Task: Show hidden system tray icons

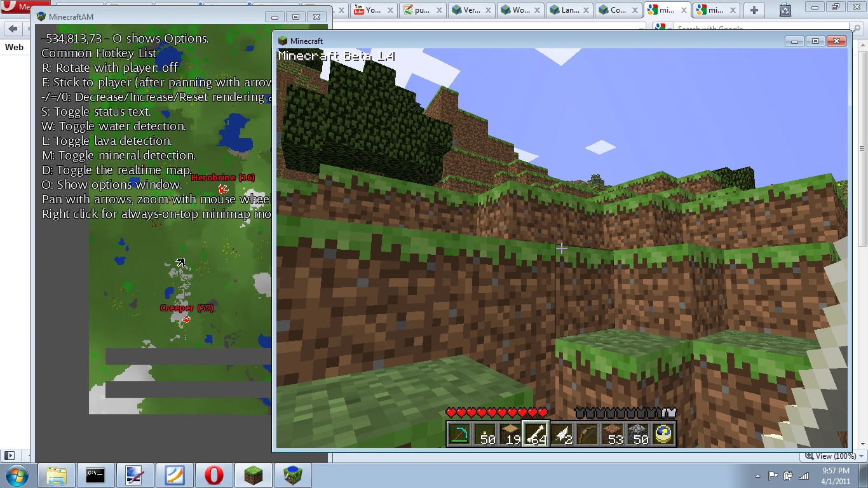Action: [x=758, y=475]
